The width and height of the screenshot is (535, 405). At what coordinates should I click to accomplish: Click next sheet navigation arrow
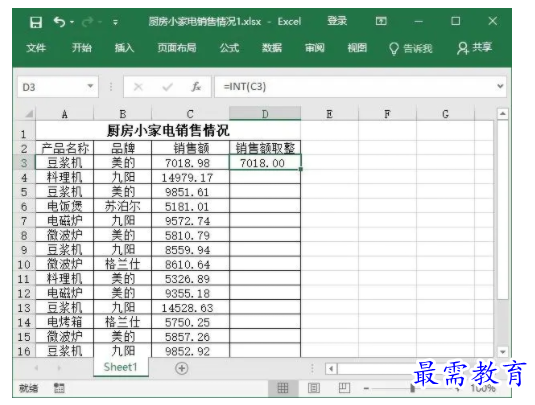click(x=59, y=368)
